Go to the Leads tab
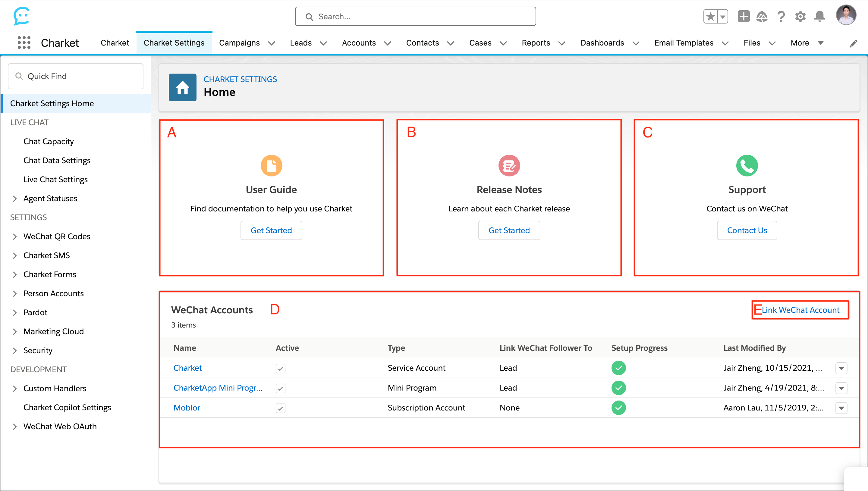868x491 pixels. coord(300,43)
